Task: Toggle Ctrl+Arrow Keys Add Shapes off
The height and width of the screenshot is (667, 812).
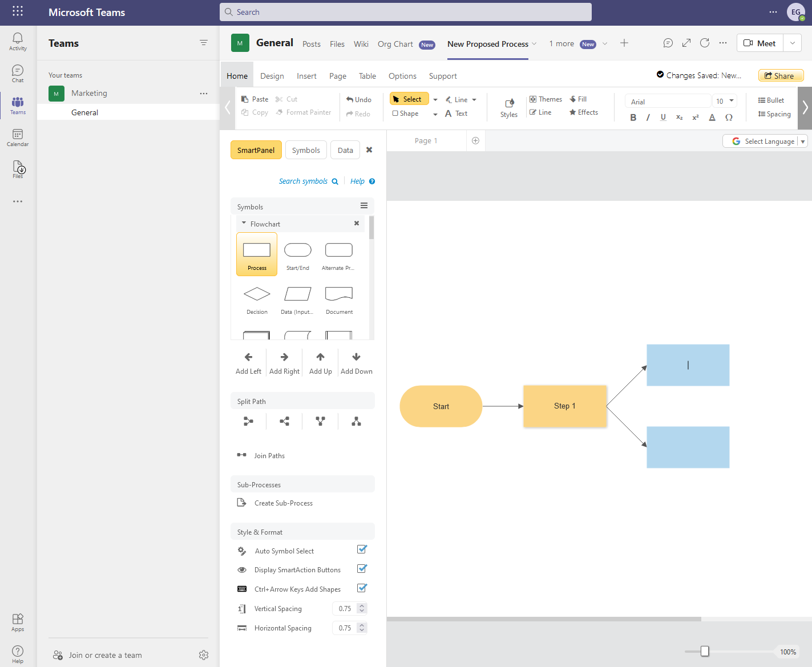Action: coord(362,588)
